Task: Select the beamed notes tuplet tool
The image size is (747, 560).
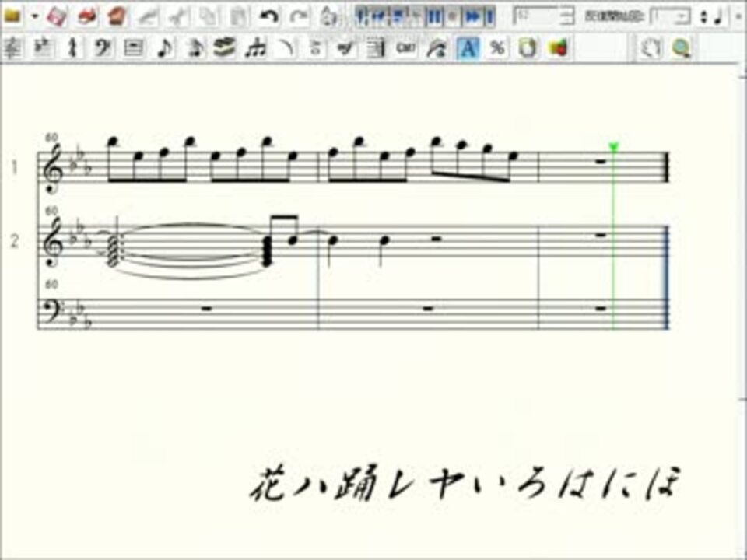Action: coord(255,48)
